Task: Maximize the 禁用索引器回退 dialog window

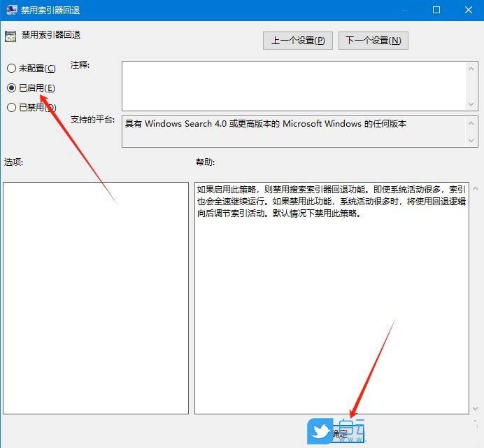Action: pyautogui.click(x=436, y=10)
